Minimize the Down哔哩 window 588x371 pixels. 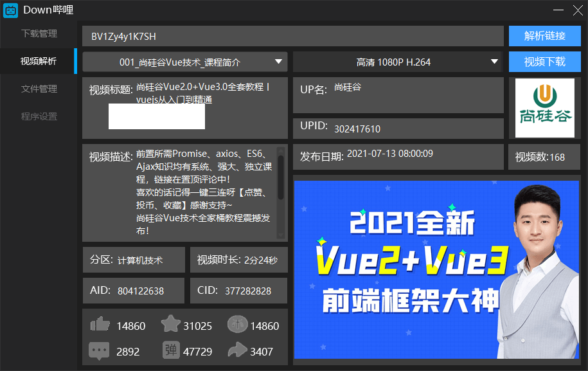[558, 10]
